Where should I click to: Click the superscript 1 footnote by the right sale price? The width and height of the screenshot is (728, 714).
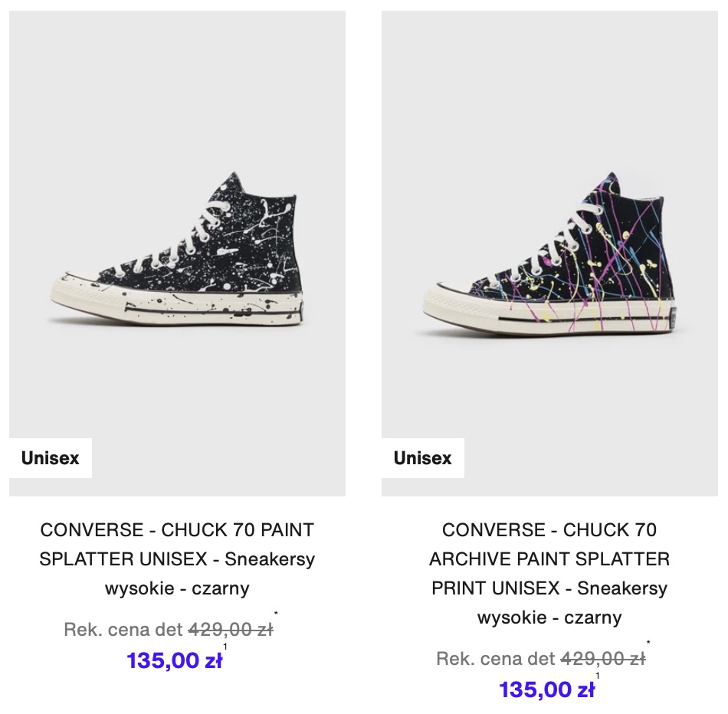click(598, 676)
